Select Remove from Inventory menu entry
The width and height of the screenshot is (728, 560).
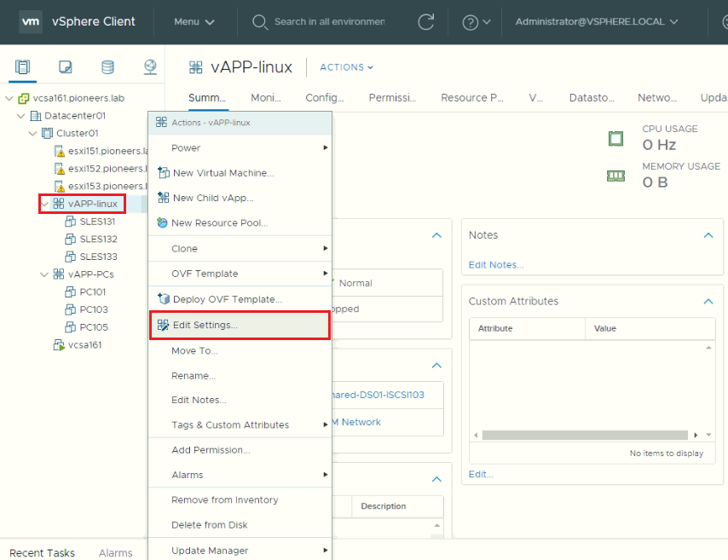point(240,499)
